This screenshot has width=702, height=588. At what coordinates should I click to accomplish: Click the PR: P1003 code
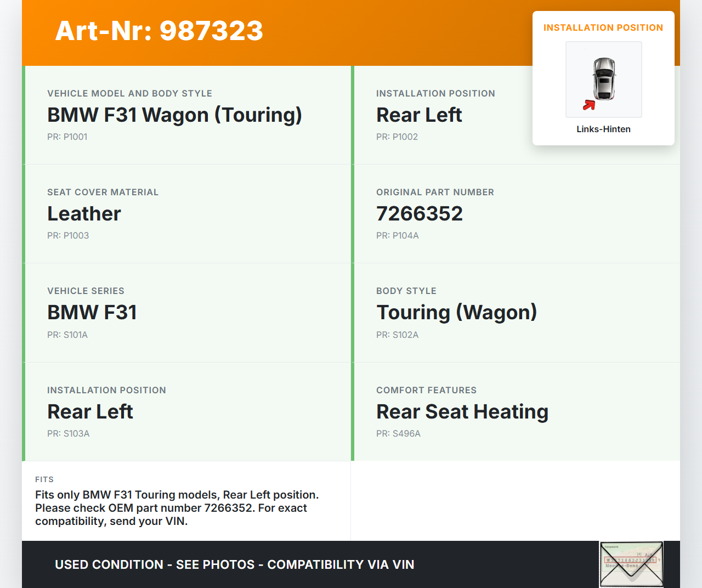68,236
